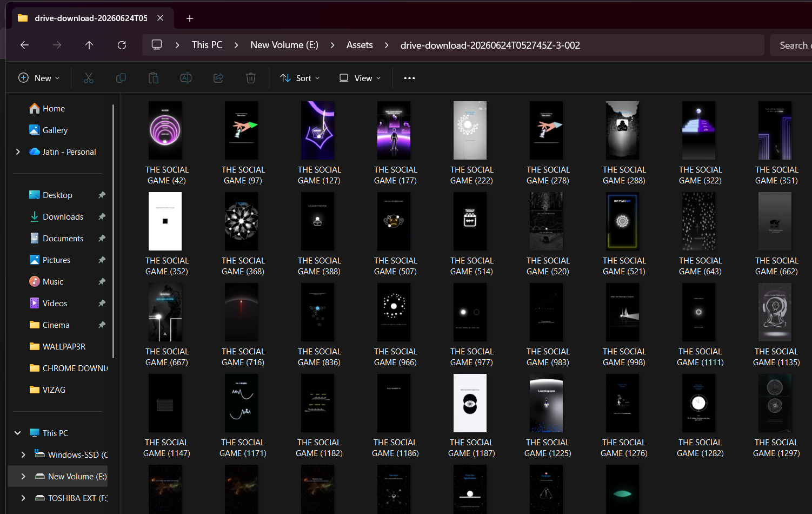Click the sidebar vertical scrollbar
The width and height of the screenshot is (812, 514).
[113, 231]
